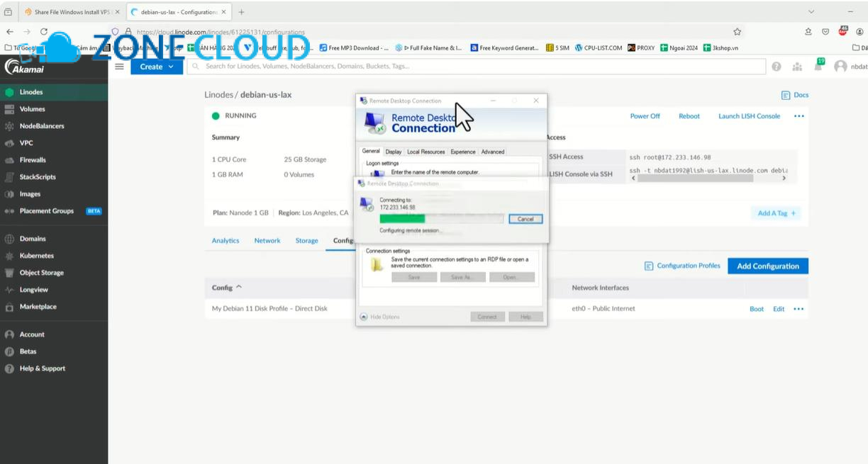The height and width of the screenshot is (464, 868).
Task: Cancel the connecting RDP session
Action: click(525, 219)
